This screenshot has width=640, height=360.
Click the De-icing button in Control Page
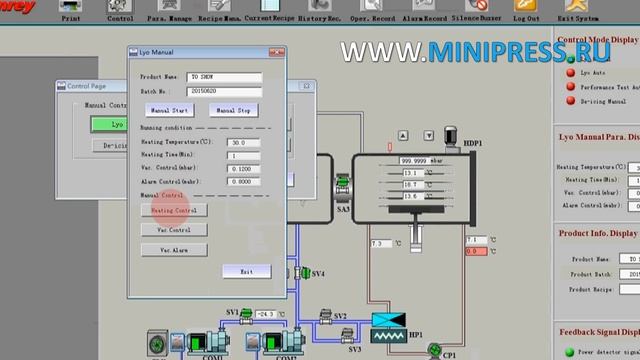tap(109, 145)
